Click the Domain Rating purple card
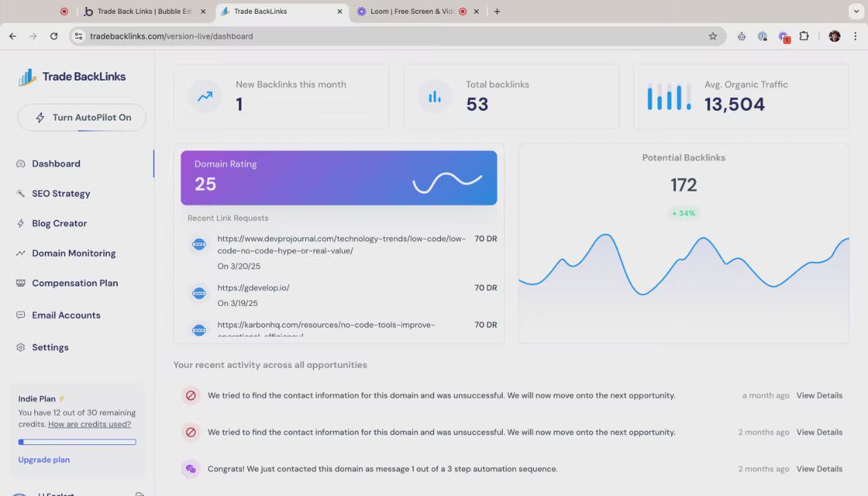The width and height of the screenshot is (868, 496). point(339,178)
